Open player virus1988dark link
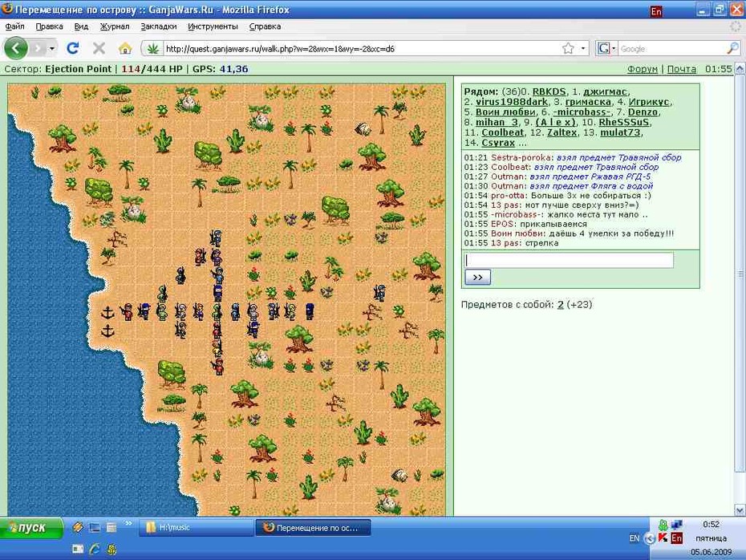746x560 pixels. point(512,102)
